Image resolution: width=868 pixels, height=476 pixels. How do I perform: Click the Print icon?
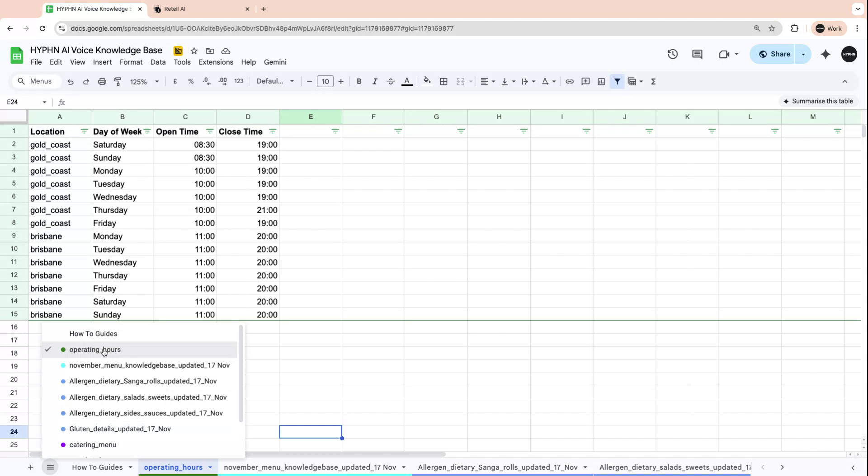click(x=102, y=81)
